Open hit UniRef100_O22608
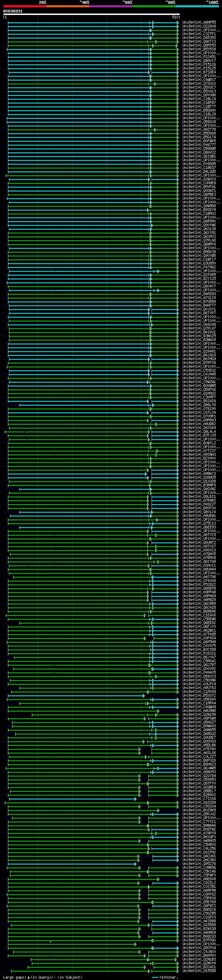The height and width of the screenshot is (980, 222). coord(199,26)
